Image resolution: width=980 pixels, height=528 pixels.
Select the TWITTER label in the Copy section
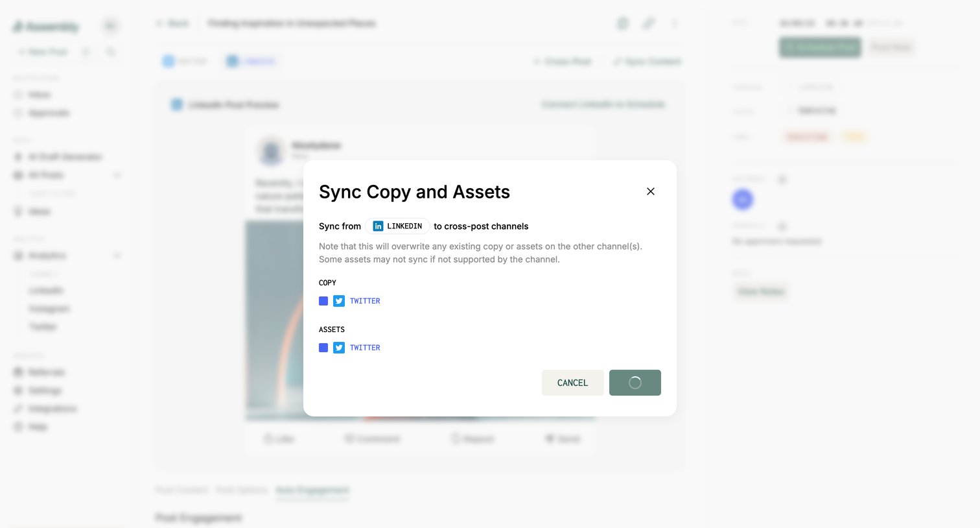[x=365, y=301]
